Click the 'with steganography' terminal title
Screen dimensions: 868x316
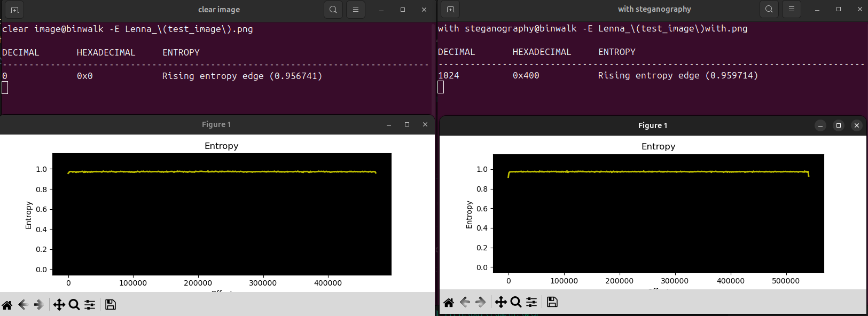pos(654,9)
